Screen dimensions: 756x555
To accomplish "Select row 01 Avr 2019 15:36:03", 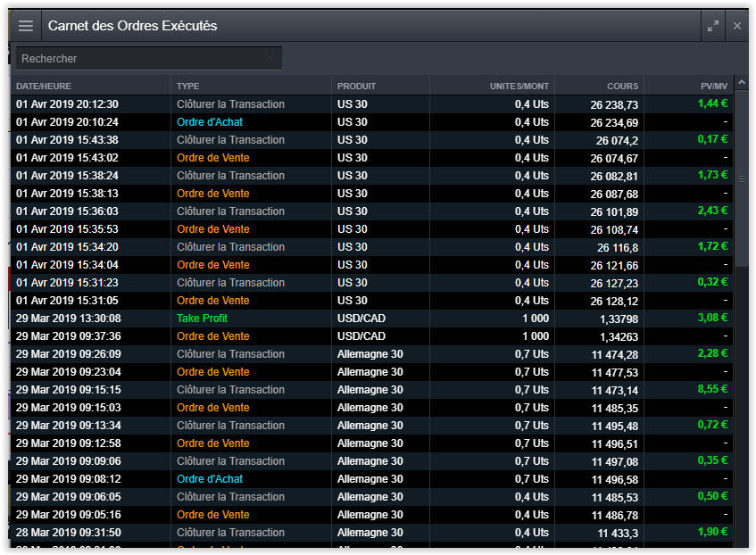I will (x=371, y=211).
